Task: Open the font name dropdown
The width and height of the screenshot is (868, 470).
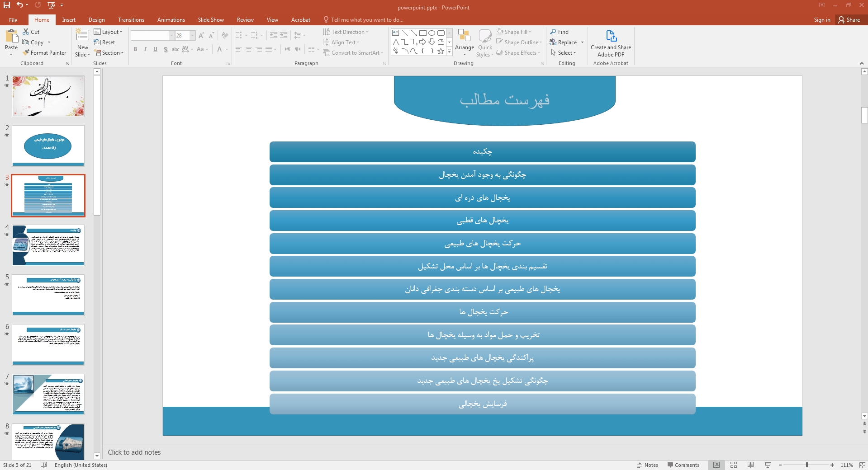Action: (x=171, y=35)
